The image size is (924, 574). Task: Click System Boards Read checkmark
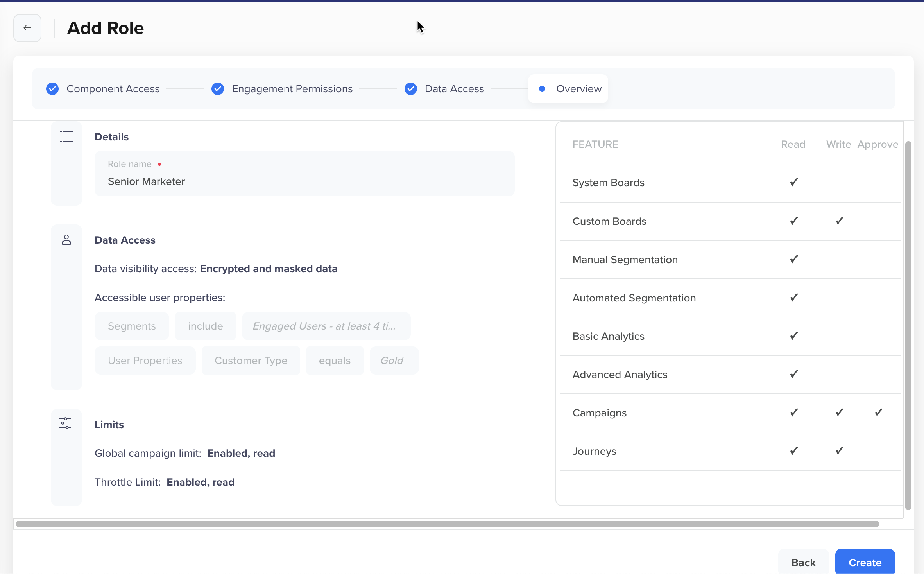(794, 182)
